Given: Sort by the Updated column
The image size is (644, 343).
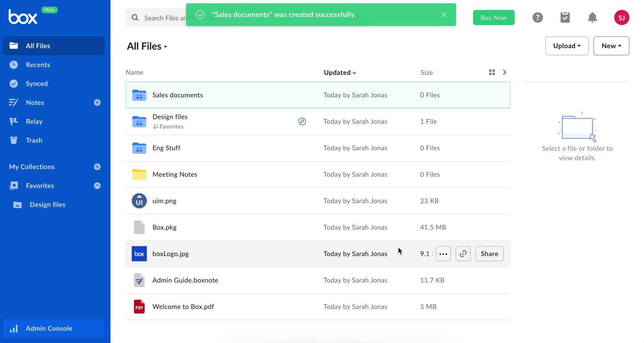Looking at the screenshot, I should click(340, 72).
